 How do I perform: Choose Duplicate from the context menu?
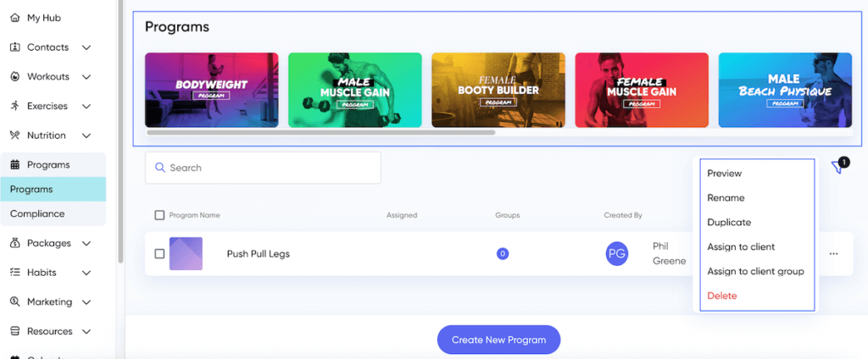(x=729, y=223)
